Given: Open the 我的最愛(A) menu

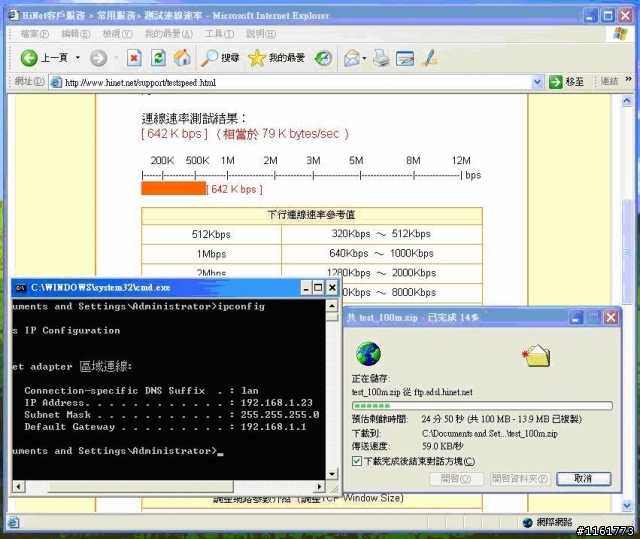Looking at the screenshot, I should point(169,34).
